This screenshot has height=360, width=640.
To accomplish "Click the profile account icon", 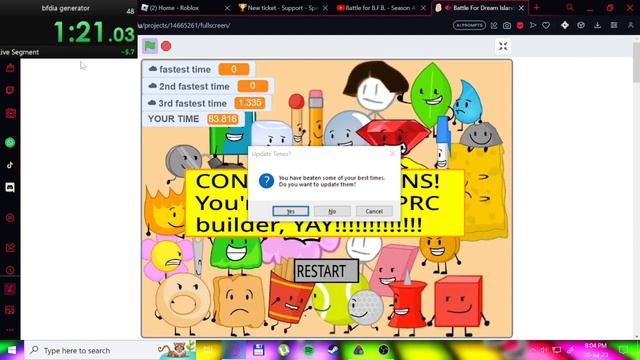I will [631, 25].
